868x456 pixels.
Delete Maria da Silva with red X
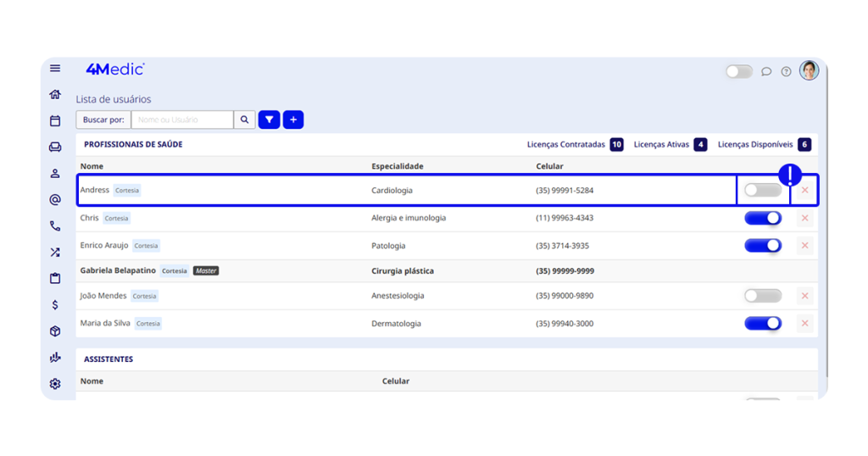pos(804,324)
